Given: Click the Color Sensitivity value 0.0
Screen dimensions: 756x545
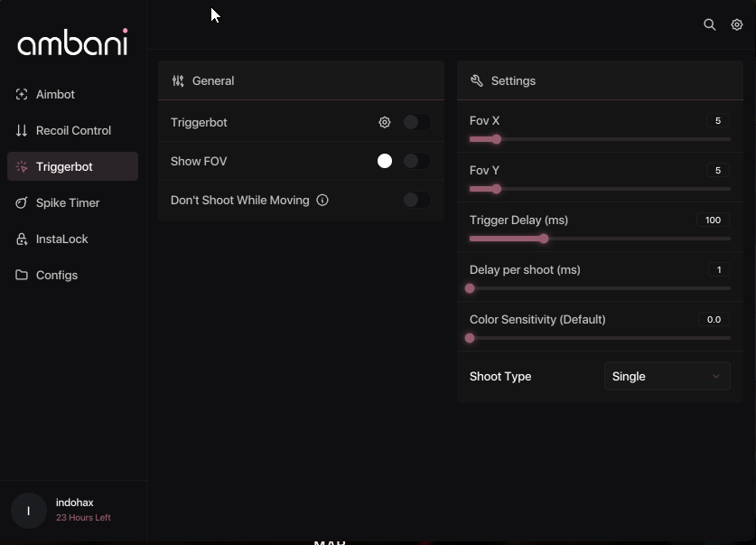Looking at the screenshot, I should tap(714, 319).
